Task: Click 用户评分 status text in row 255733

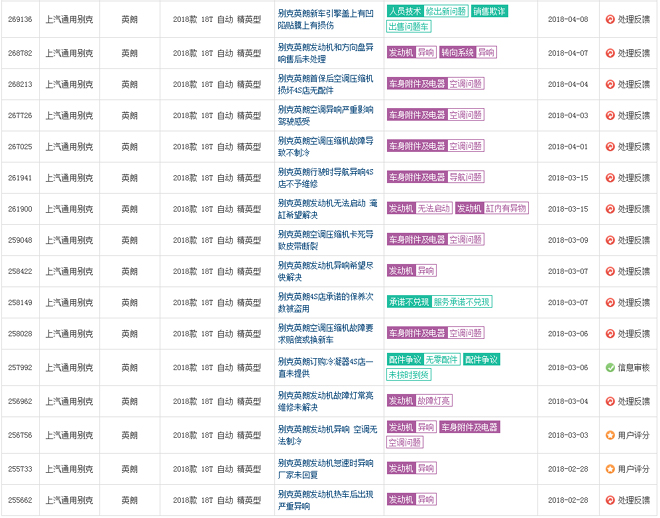Action: 633,469
